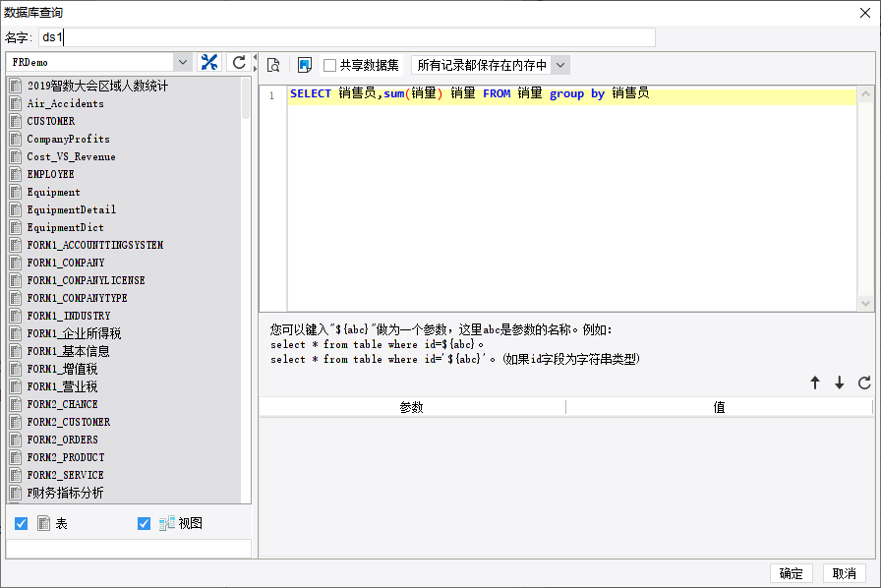This screenshot has height=588, width=881.
Task: Select the CUSTOMER table
Action: point(50,121)
